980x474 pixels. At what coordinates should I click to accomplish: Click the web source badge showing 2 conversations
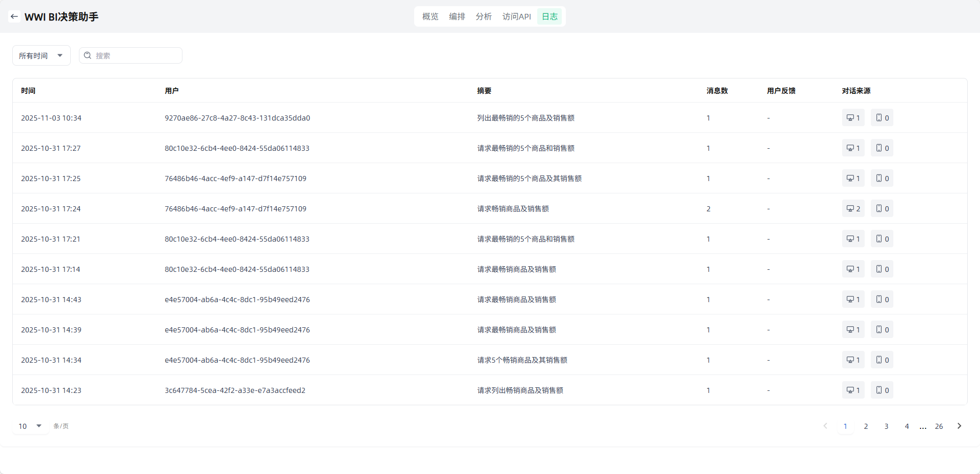853,209
